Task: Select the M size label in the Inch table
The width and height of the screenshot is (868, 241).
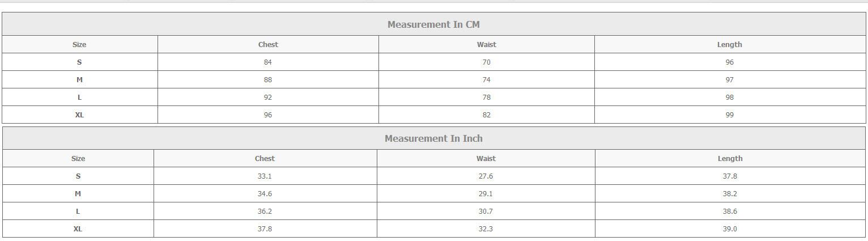Action: [78, 193]
